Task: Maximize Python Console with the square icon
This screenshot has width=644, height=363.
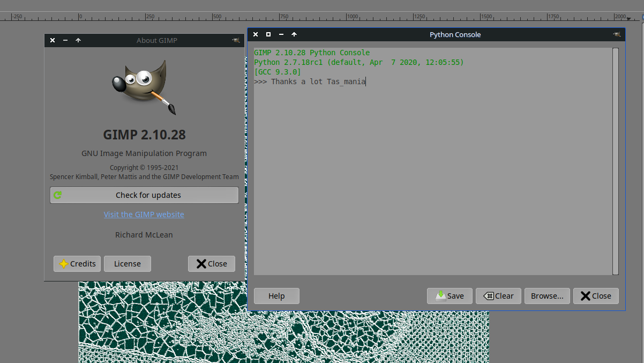Action: point(268,34)
